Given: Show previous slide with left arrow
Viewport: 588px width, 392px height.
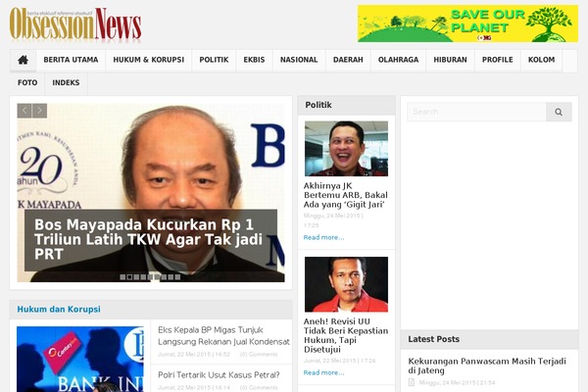Looking at the screenshot, I should click(x=24, y=111).
